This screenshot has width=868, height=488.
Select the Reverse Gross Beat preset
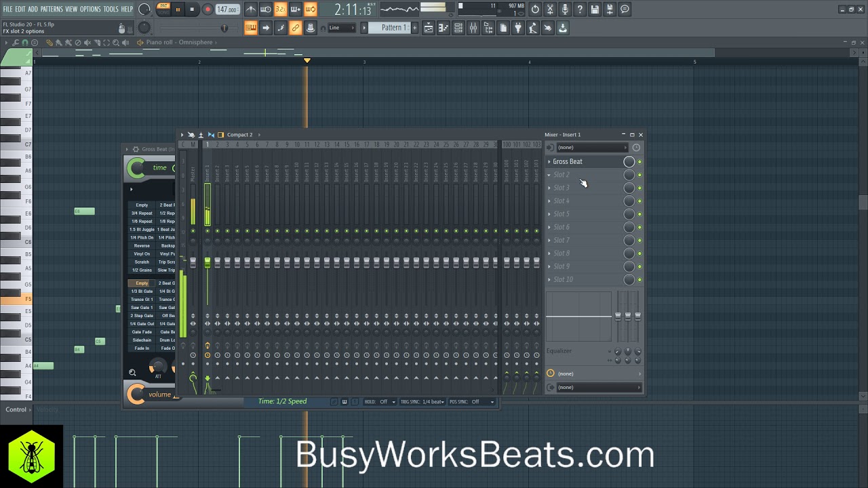[142, 246]
